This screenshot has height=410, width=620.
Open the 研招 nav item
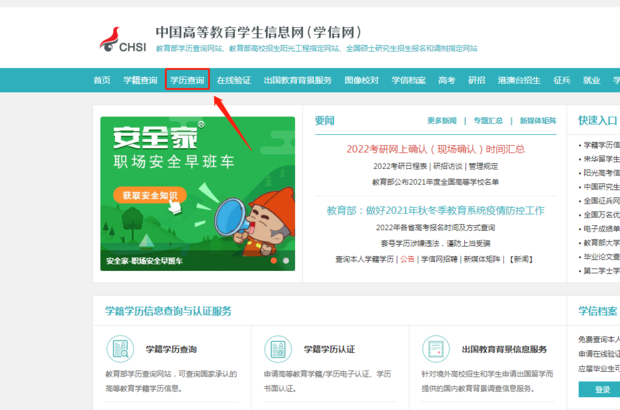(x=476, y=80)
